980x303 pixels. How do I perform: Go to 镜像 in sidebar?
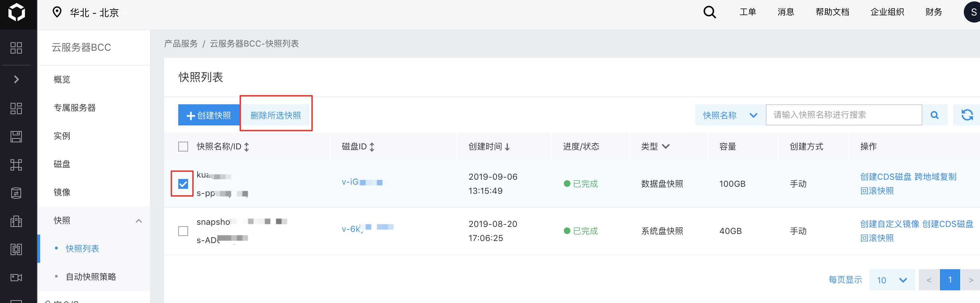click(x=62, y=192)
